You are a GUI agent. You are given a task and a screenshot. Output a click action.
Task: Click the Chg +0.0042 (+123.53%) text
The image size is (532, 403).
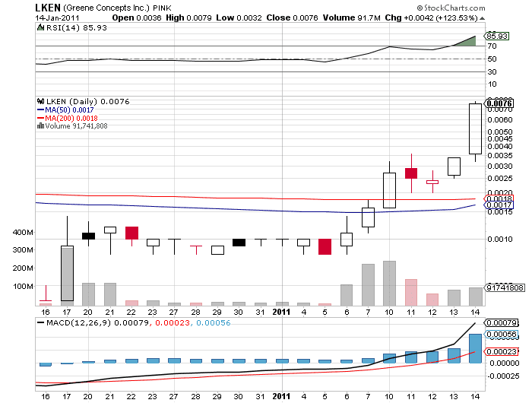click(x=431, y=17)
